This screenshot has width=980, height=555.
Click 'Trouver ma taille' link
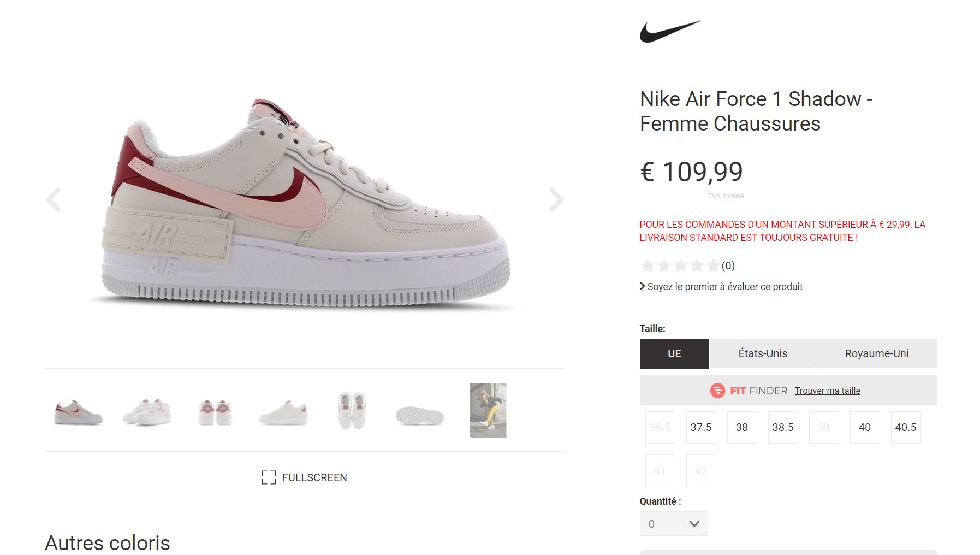tap(827, 391)
